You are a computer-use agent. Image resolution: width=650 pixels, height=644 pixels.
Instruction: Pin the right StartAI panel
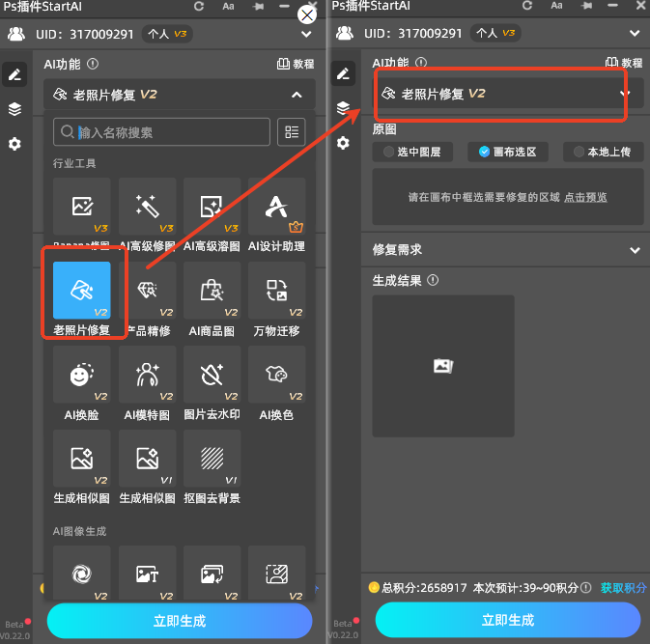[586, 6]
